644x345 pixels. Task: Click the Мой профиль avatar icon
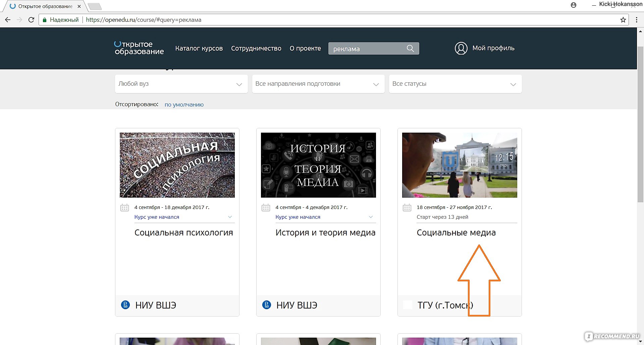tap(461, 48)
